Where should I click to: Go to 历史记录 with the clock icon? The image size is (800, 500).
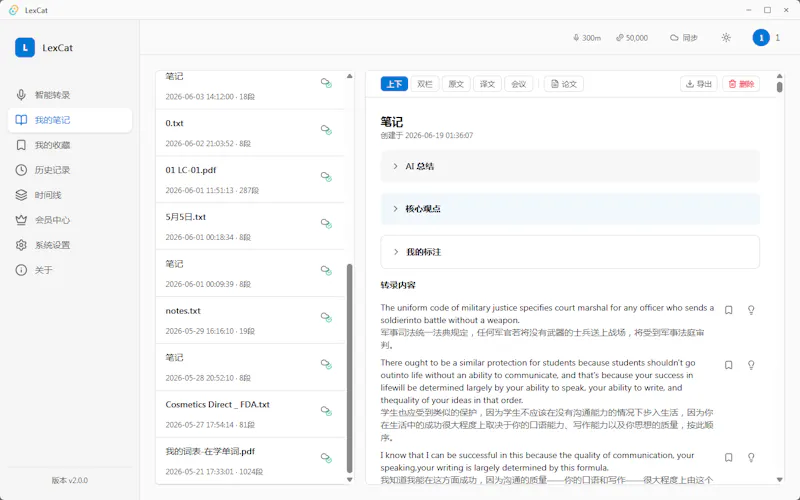point(70,170)
